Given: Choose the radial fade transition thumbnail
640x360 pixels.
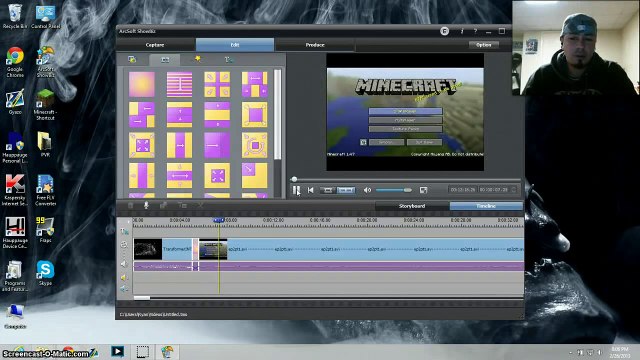Looking at the screenshot, I should (142, 84).
